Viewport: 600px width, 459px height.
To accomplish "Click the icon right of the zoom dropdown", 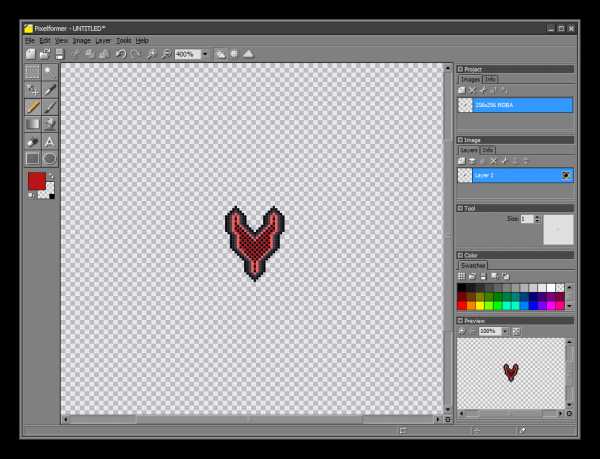I will click(221, 54).
